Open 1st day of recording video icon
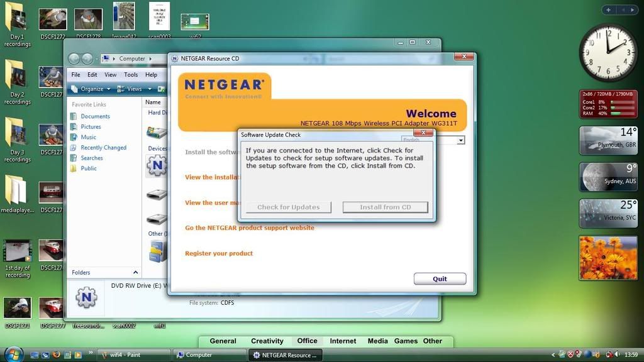This screenshot has height=362, width=644. [x=17, y=258]
